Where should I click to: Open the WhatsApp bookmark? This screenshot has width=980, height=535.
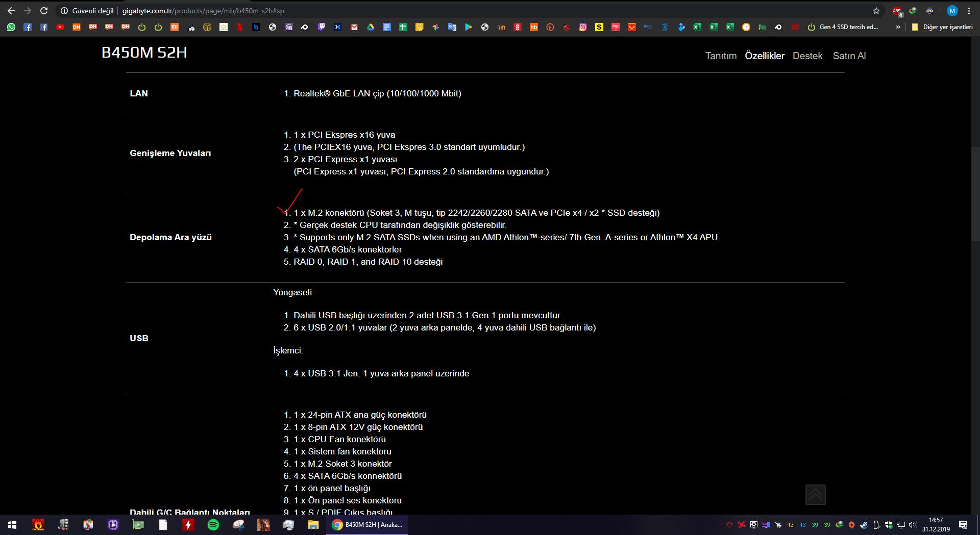11,27
